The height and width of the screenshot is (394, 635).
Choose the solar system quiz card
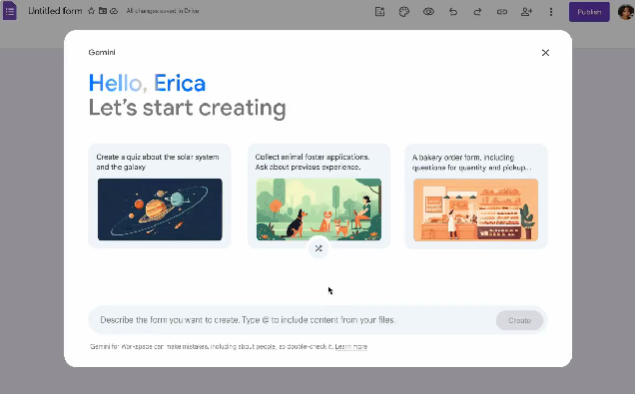pyautogui.click(x=160, y=196)
